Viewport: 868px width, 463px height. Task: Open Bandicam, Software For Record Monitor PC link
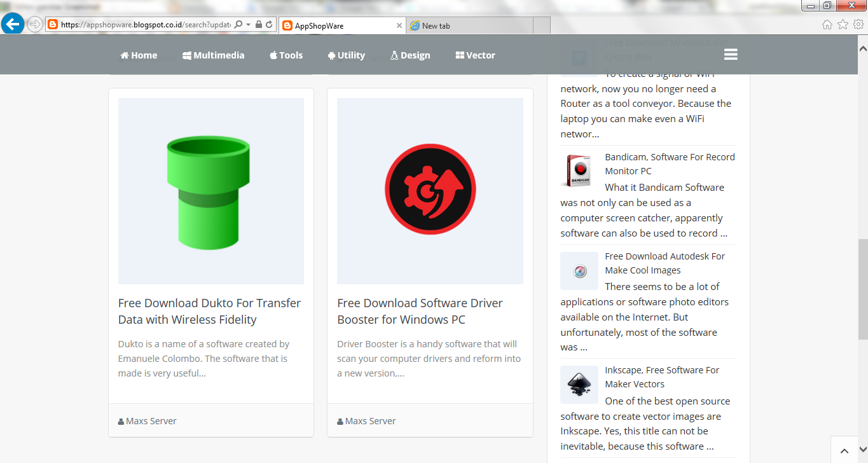(x=670, y=164)
